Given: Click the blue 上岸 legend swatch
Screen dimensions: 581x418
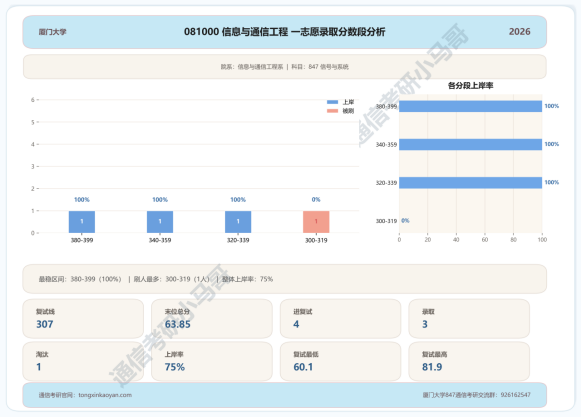Looking at the screenshot, I should [332, 102].
